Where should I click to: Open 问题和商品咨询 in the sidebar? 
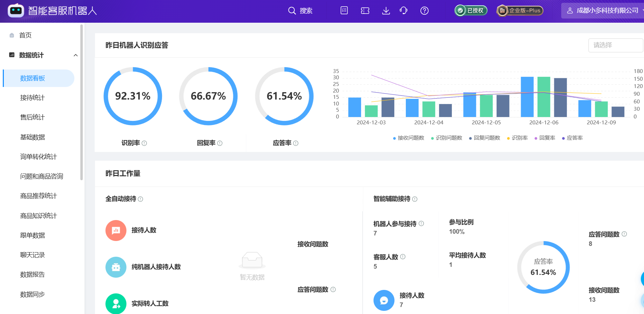pos(42,176)
